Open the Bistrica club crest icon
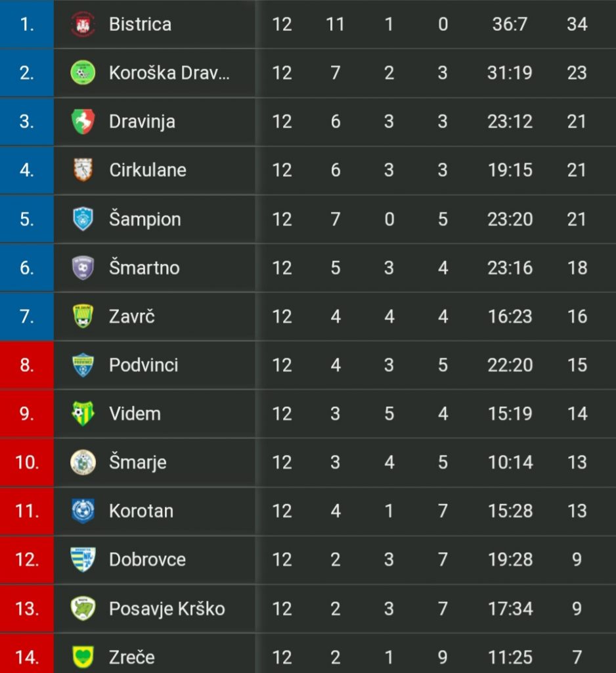Screen dimensions: 616x673 82,24
